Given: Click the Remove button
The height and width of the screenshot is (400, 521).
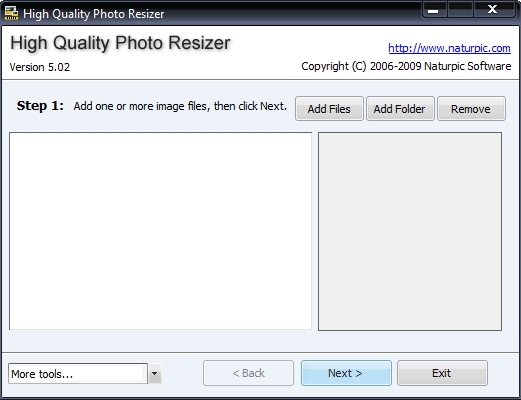Looking at the screenshot, I should coord(471,109).
